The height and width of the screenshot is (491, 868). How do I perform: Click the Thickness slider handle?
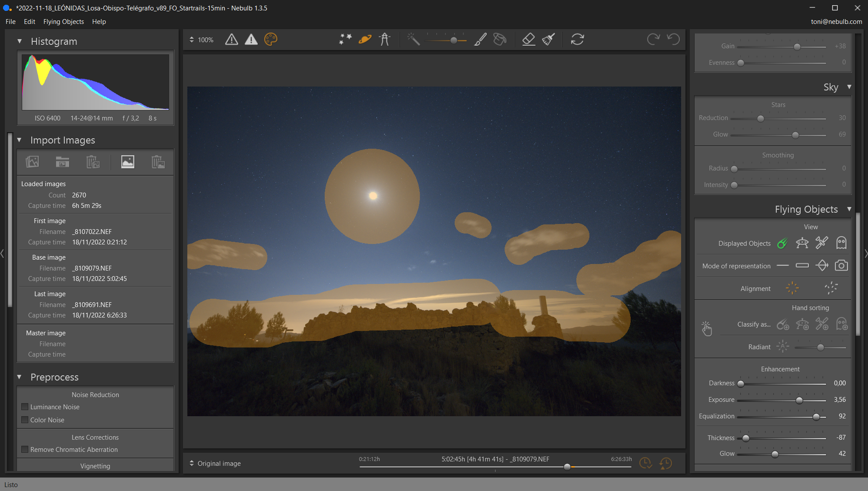tap(746, 438)
